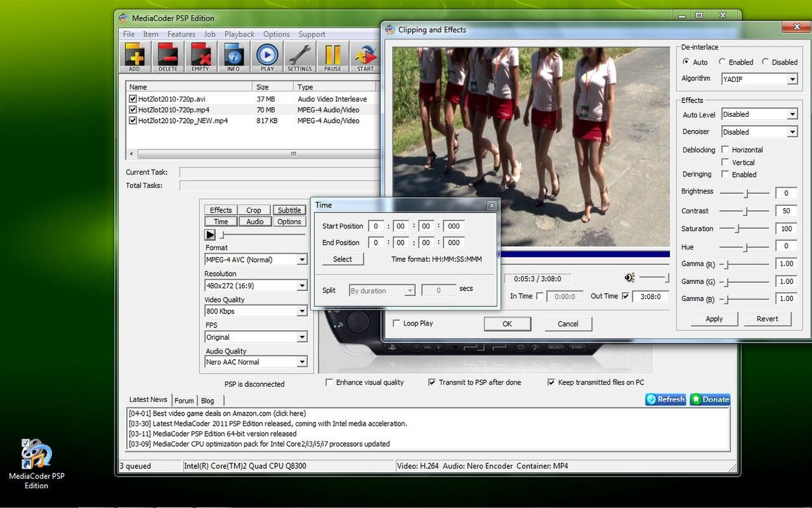Enable Vertical deblocking checkbox
Screen dimensions: 812x508
coord(726,163)
